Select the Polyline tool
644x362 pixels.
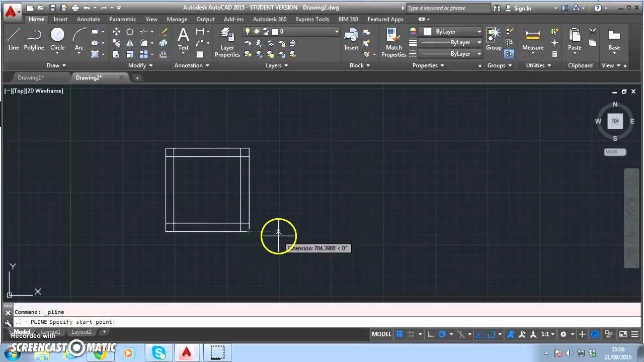tap(34, 39)
